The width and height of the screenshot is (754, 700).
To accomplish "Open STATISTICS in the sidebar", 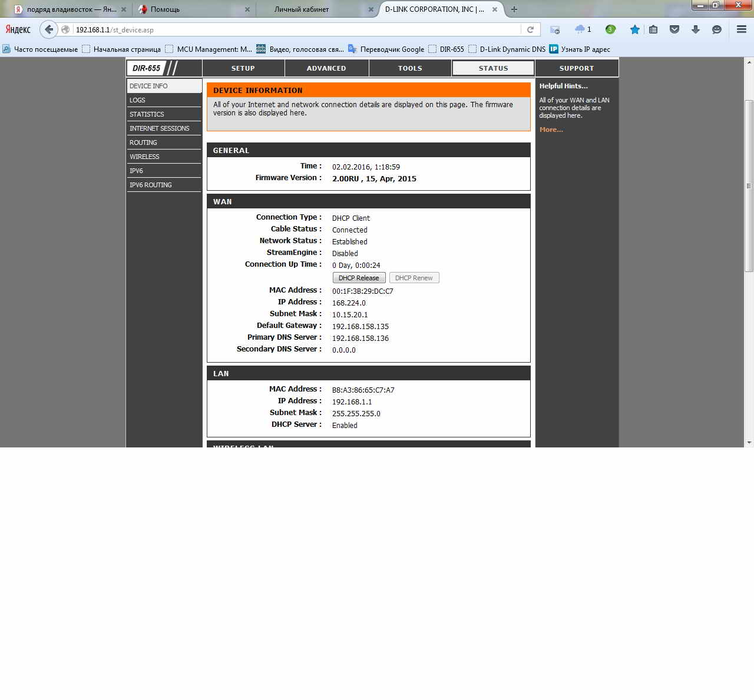I will (x=164, y=114).
